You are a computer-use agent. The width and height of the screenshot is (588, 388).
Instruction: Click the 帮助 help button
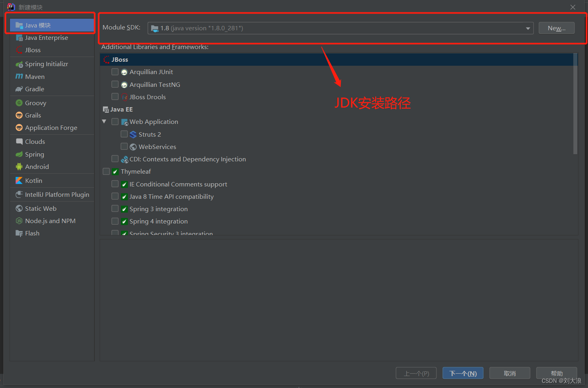pyautogui.click(x=557, y=373)
